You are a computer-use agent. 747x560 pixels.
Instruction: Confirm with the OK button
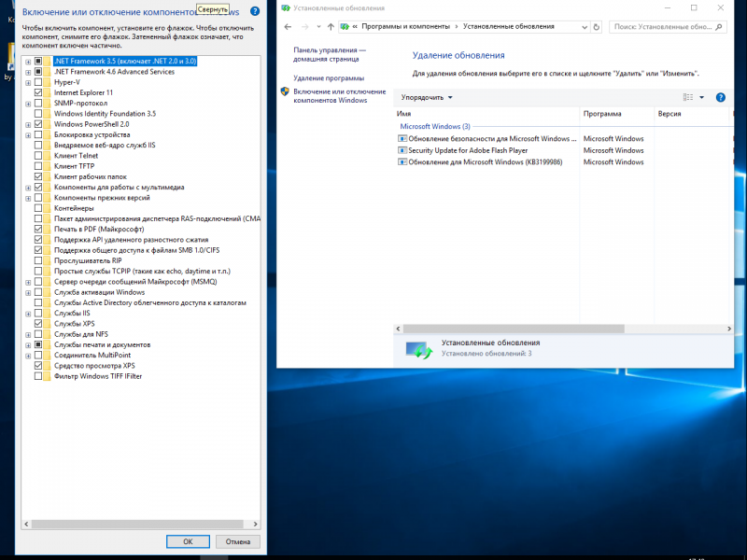coord(188,541)
